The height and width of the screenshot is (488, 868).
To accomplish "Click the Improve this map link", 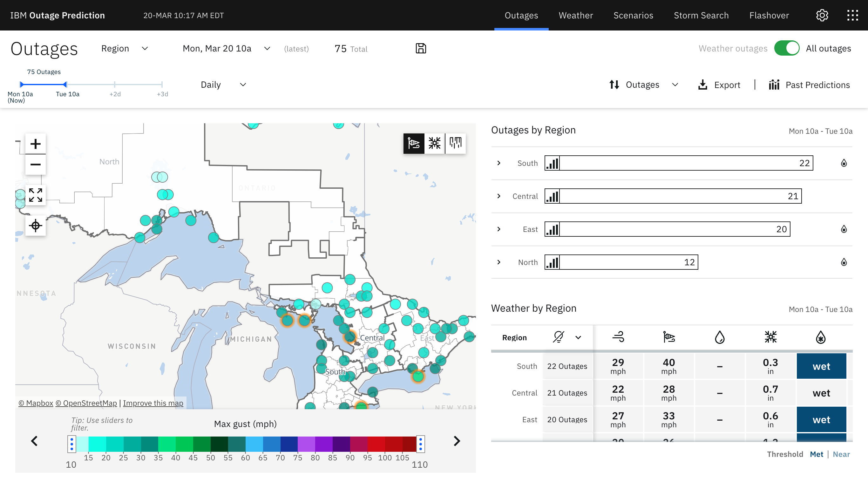I will (x=153, y=403).
